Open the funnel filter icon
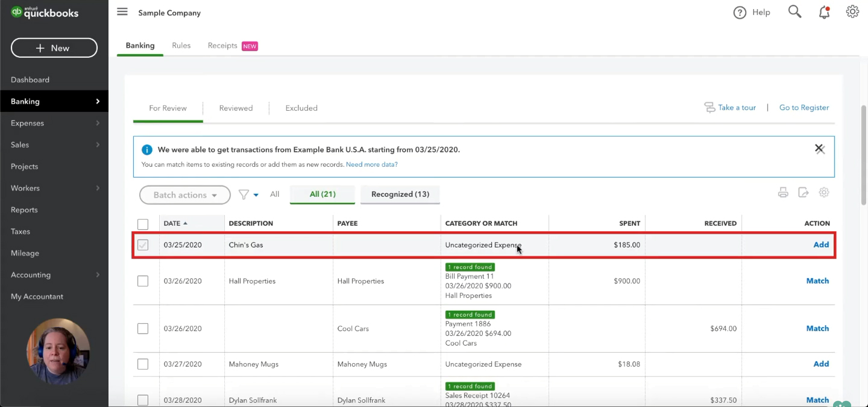 click(x=244, y=194)
